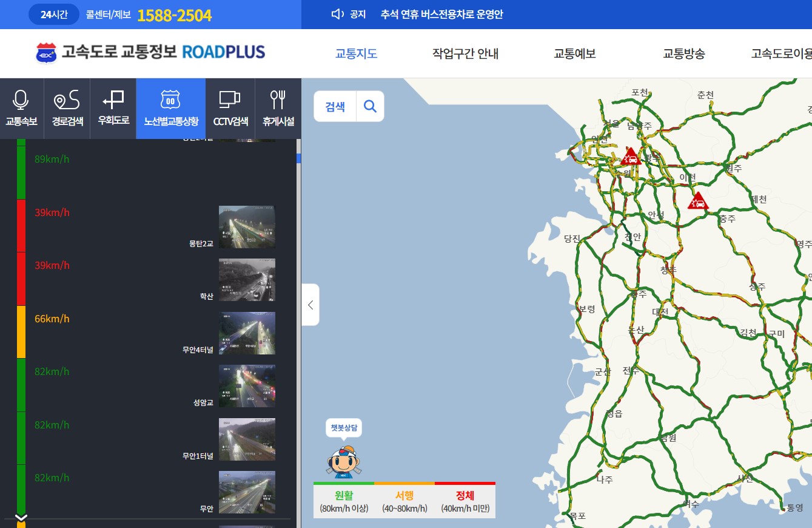This screenshot has width=812, height=528.
Task: Select the 우회도로 detour tab
Action: coord(113,108)
